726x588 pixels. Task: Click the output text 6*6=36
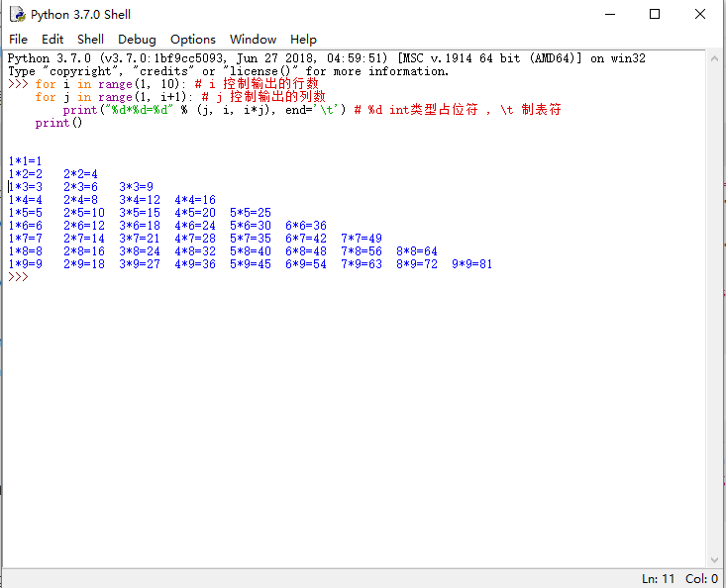tap(306, 226)
